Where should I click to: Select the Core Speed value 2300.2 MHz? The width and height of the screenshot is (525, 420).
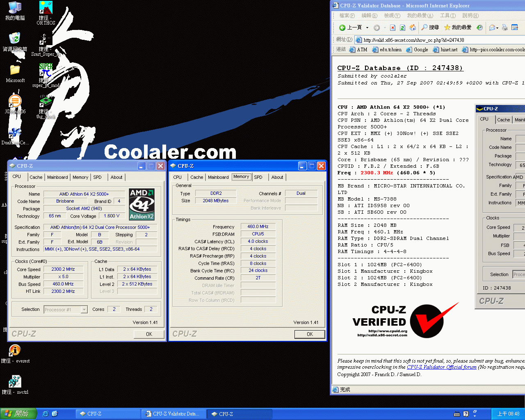(63, 269)
